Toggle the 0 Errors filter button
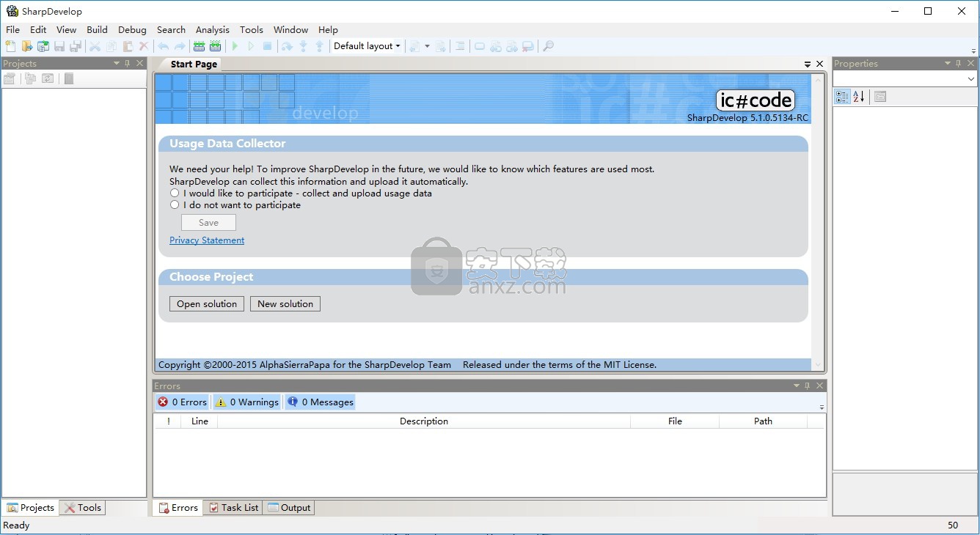The image size is (980, 535). [x=183, y=402]
